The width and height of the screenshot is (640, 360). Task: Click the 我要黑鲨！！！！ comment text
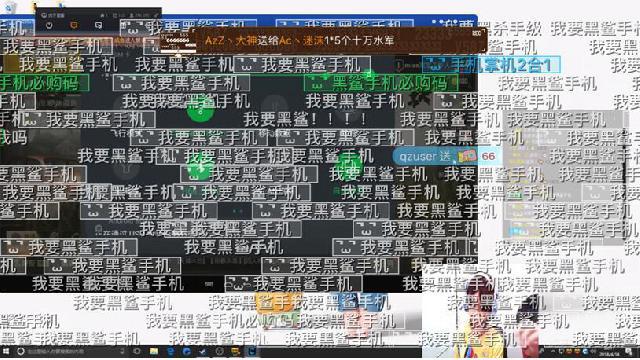click(x=305, y=120)
